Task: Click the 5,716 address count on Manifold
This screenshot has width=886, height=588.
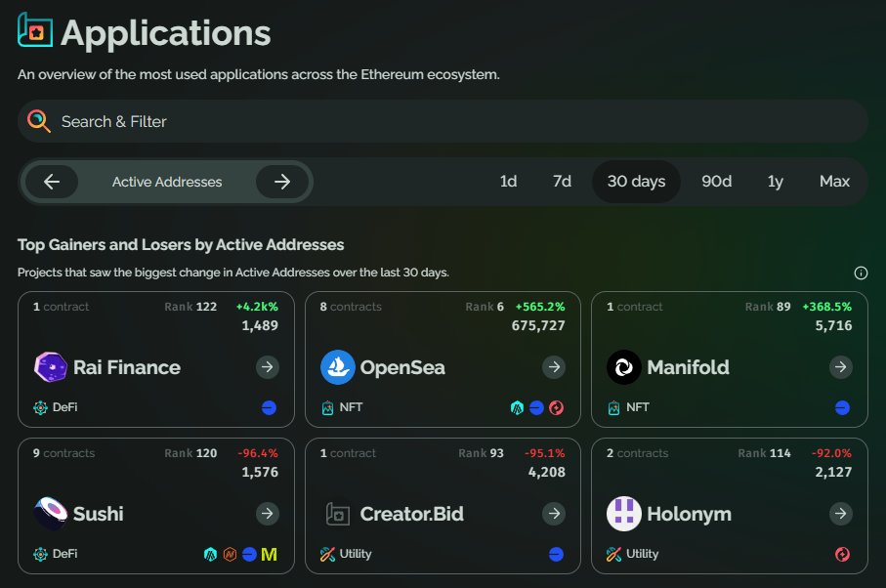Action: pos(833,326)
